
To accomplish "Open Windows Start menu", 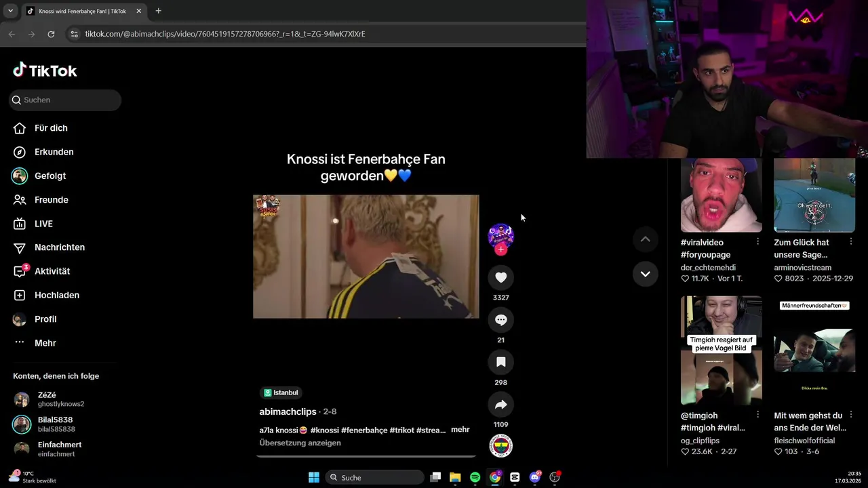I will tap(314, 477).
